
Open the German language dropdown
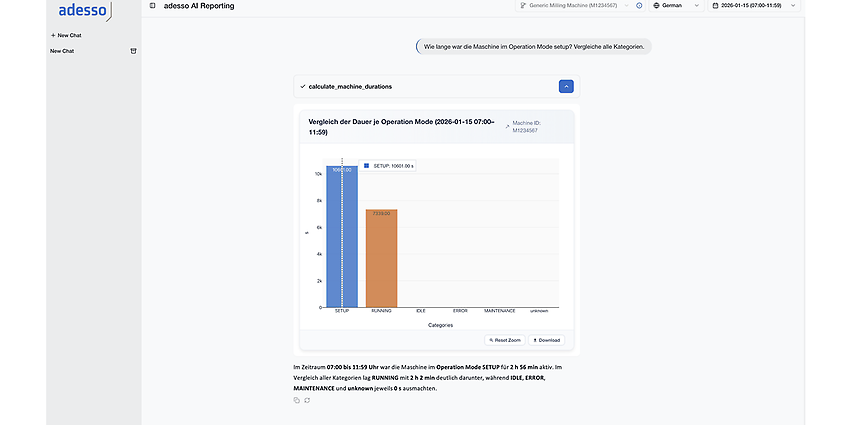[x=677, y=5]
